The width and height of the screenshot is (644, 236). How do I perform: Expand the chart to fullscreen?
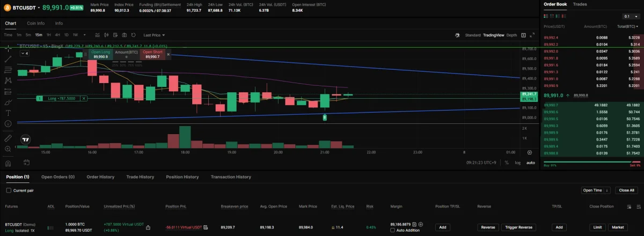tap(532, 35)
